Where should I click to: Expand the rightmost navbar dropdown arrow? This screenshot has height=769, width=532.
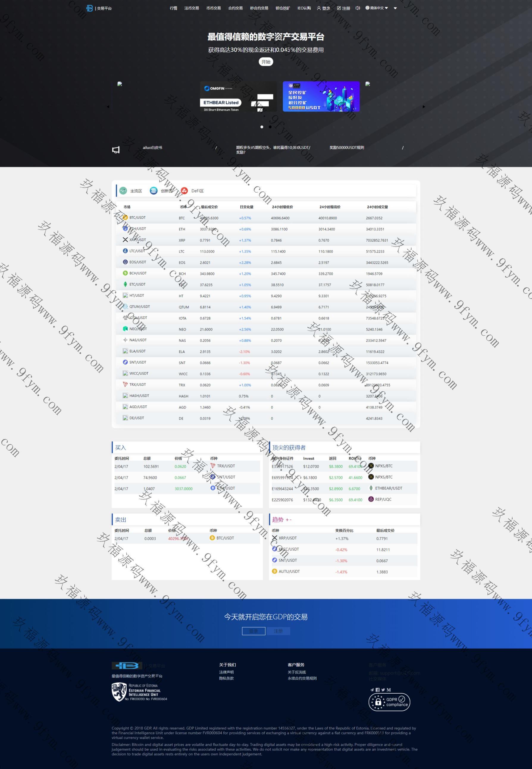(395, 8)
